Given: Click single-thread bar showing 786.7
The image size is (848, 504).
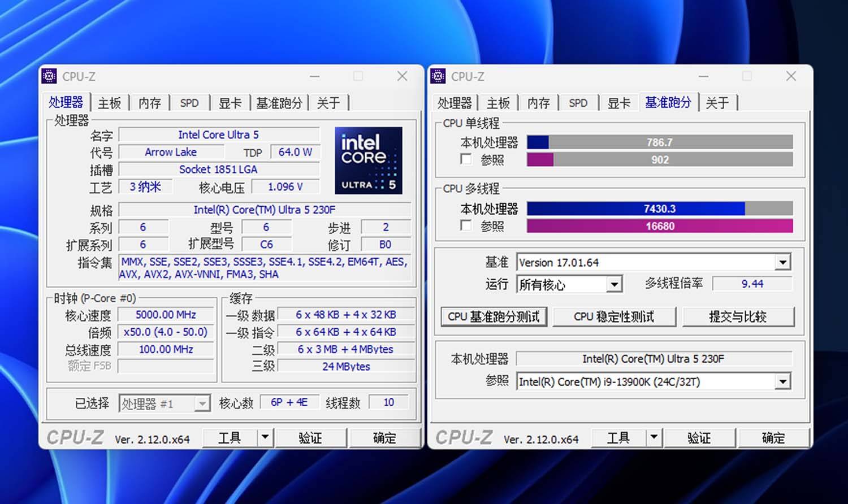Looking at the screenshot, I should click(x=660, y=142).
